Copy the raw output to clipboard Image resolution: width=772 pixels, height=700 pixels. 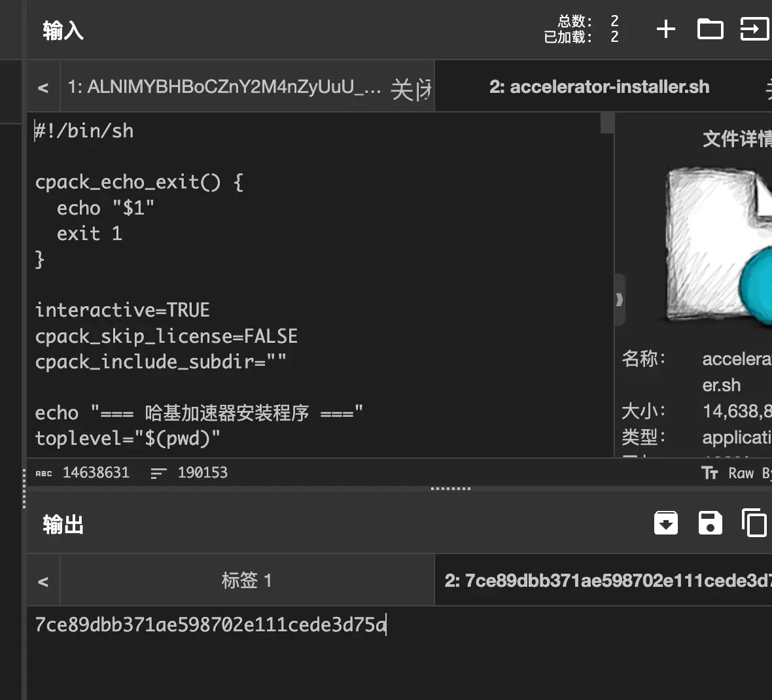coord(754,523)
